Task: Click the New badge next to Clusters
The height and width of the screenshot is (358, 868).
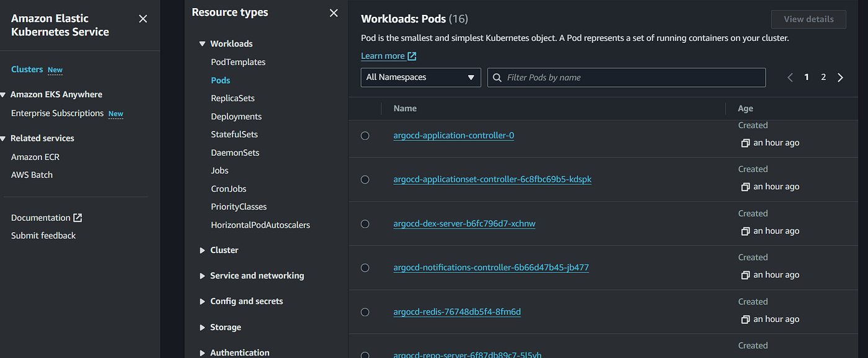Action: pyautogui.click(x=55, y=70)
